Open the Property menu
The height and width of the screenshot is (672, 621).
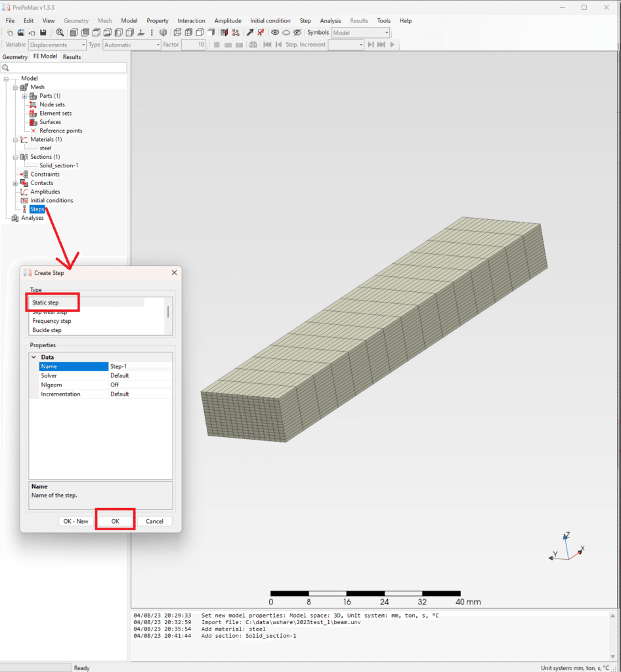(158, 20)
